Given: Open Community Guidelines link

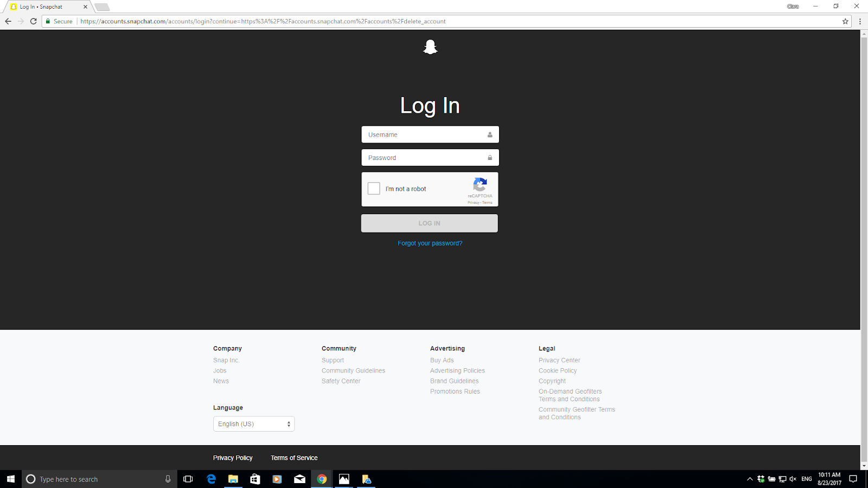Looking at the screenshot, I should point(353,371).
